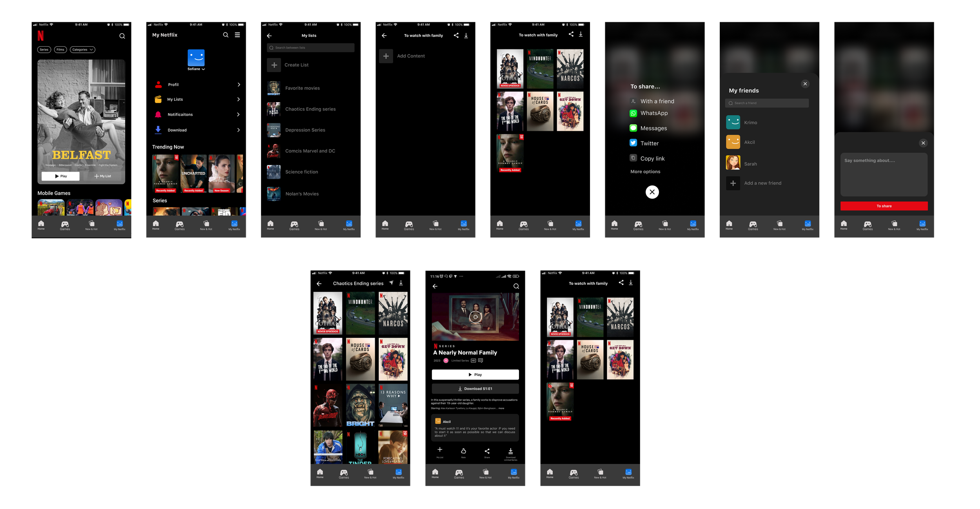Open the Narcos poster in Chaotics list
This screenshot has width=980, height=509.
point(393,313)
